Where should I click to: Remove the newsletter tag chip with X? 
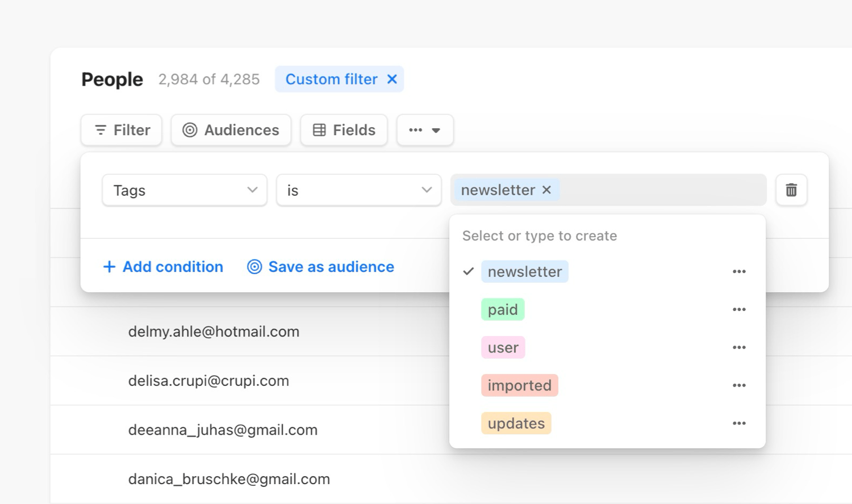coord(547,190)
